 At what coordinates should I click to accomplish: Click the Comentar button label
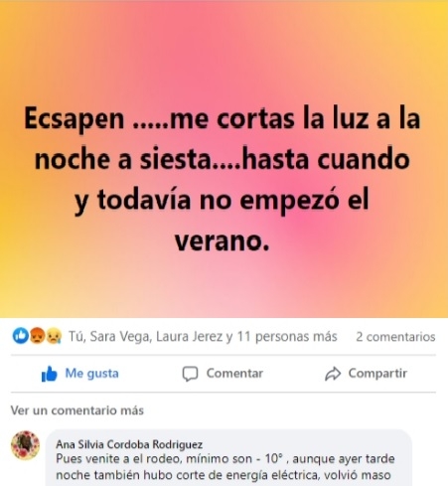234,374
